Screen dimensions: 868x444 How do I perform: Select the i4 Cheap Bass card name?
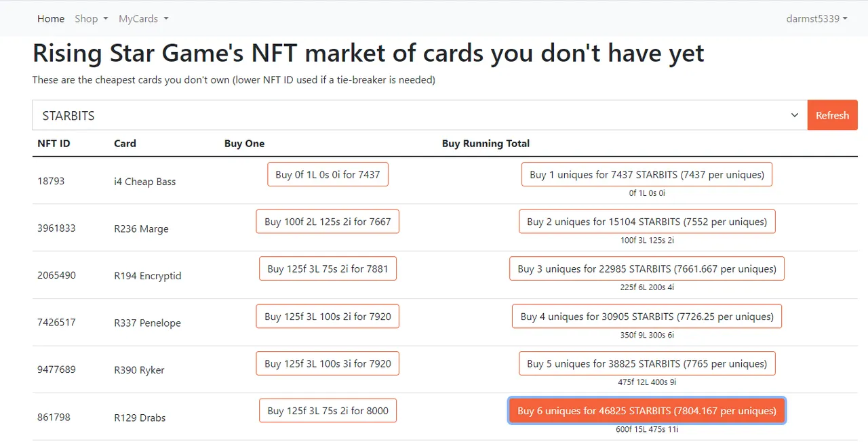coord(144,182)
